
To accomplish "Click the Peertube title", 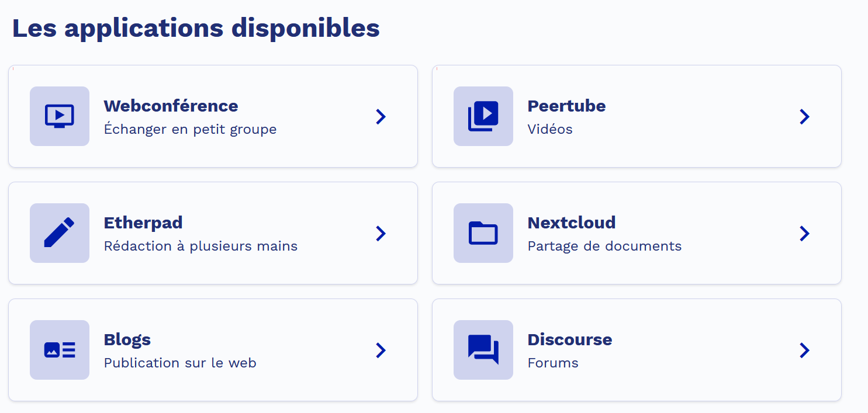I will click(566, 106).
